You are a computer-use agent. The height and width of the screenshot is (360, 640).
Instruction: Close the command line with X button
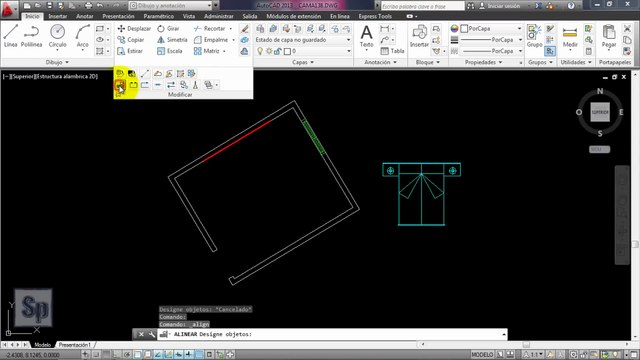(x=141, y=334)
